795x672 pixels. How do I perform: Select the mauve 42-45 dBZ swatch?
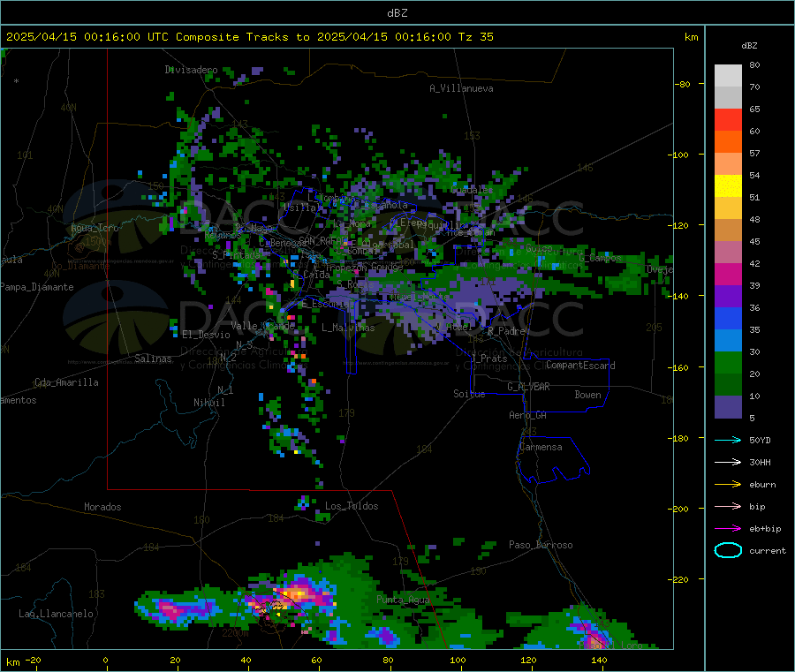point(728,253)
